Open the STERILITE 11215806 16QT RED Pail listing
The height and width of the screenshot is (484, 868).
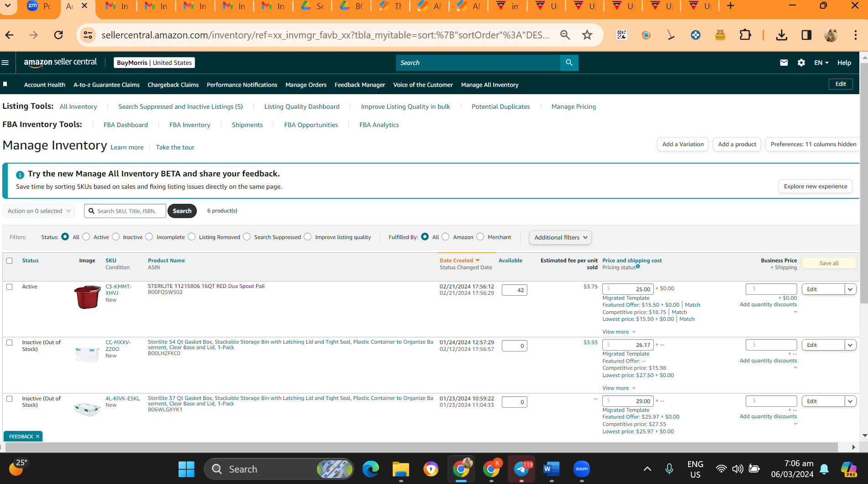click(x=206, y=286)
